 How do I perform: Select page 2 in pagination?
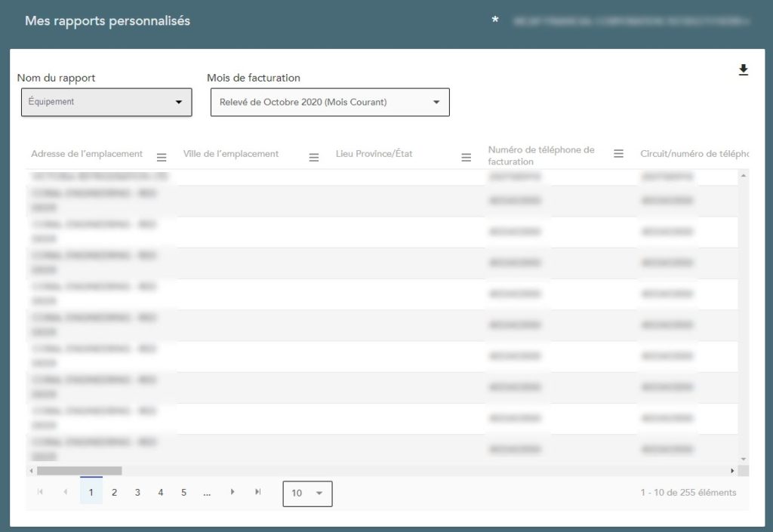(x=114, y=493)
